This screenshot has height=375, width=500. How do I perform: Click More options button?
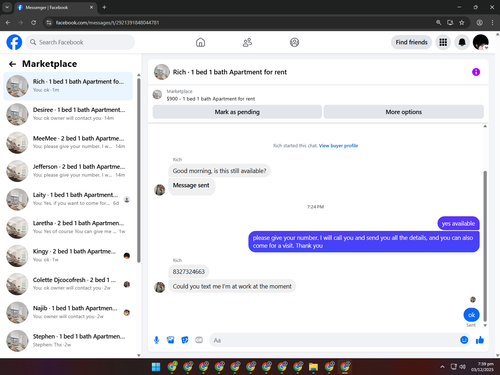coord(404,112)
